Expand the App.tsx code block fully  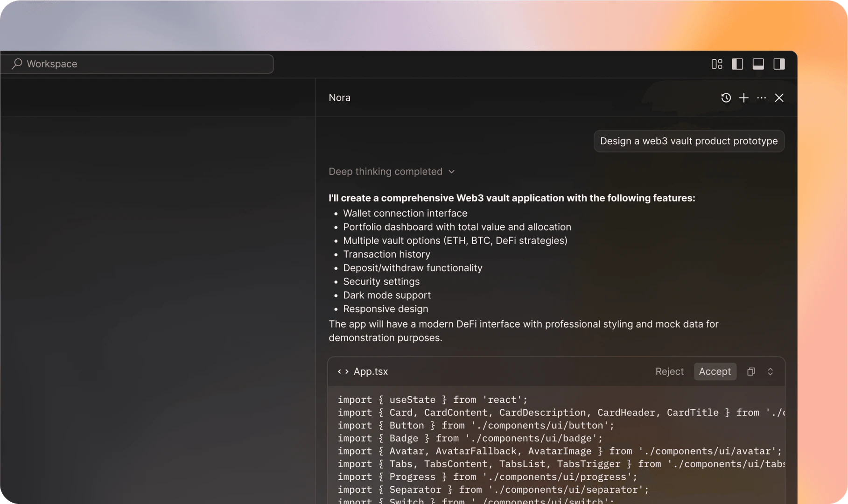[770, 371]
